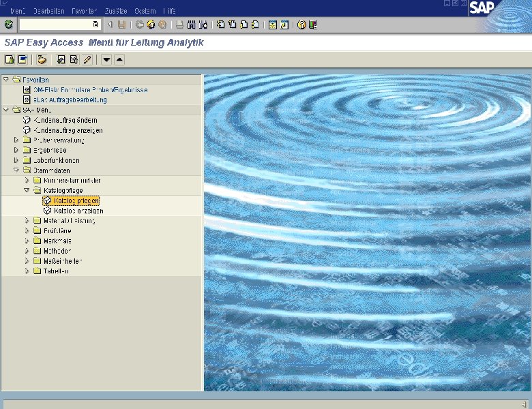The width and height of the screenshot is (532, 409).
Task: Collapse the SAP Menü tree node
Action: pos(5,110)
